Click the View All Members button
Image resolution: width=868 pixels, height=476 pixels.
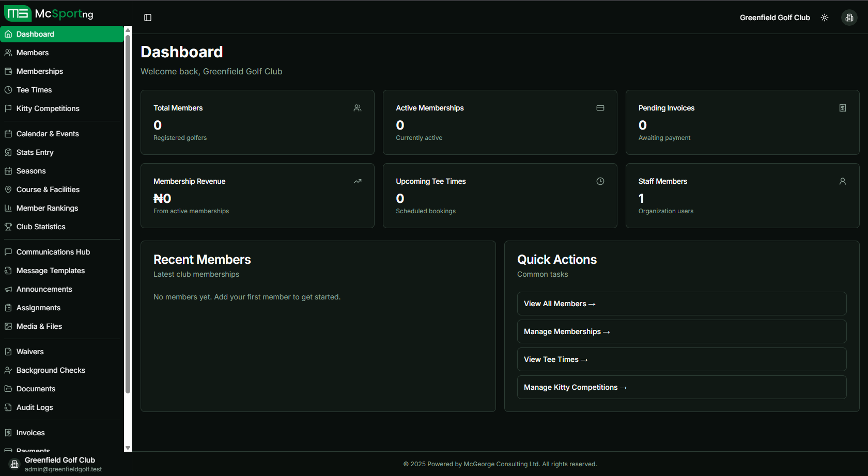pos(681,304)
